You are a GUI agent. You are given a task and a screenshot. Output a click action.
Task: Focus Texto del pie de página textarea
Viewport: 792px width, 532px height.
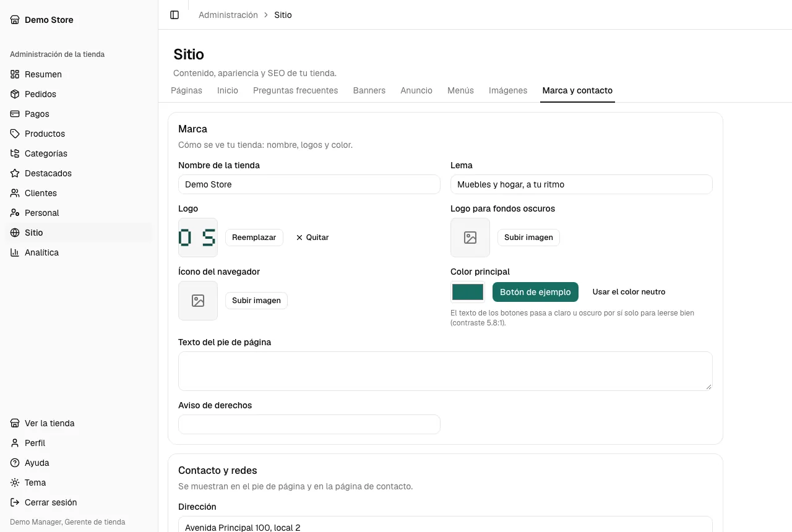point(445,371)
